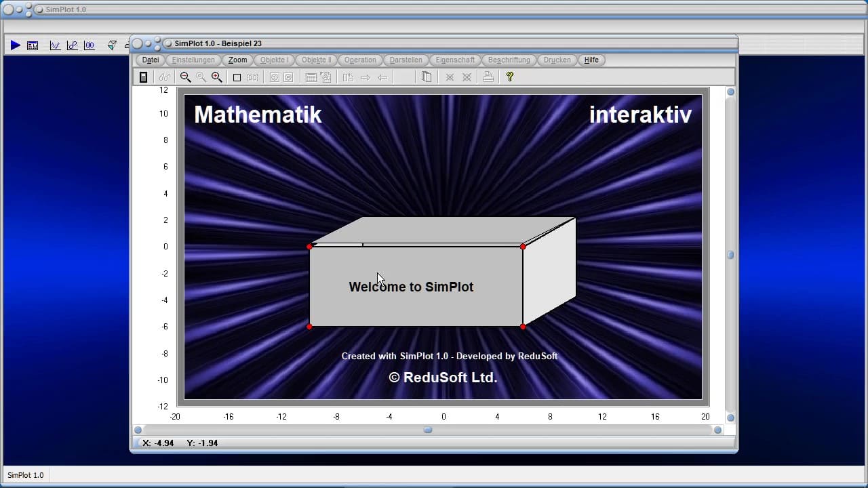Select the zigzag function plot icon
868x488 pixels.
coord(55,45)
